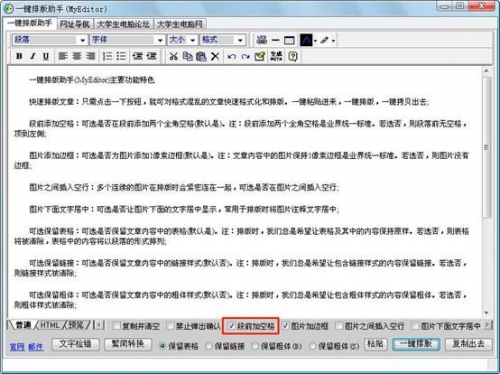500x374 pixels.
Task: Select the 保留粗体(S) radio button
Action: point(313,346)
